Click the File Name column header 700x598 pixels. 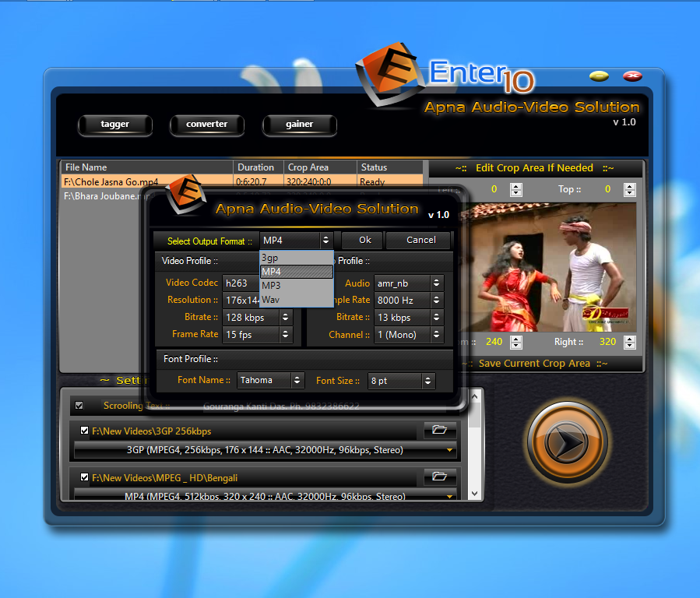(x=147, y=167)
